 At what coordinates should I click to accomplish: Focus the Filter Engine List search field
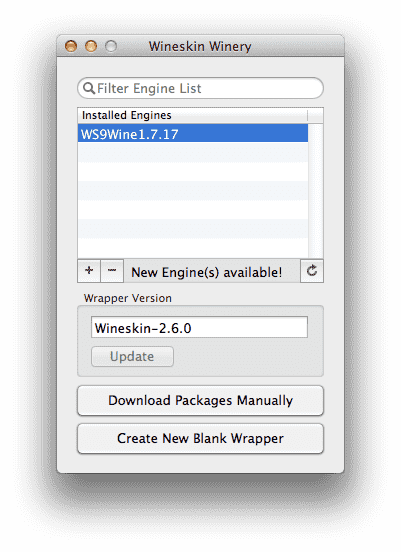pyautogui.click(x=200, y=88)
